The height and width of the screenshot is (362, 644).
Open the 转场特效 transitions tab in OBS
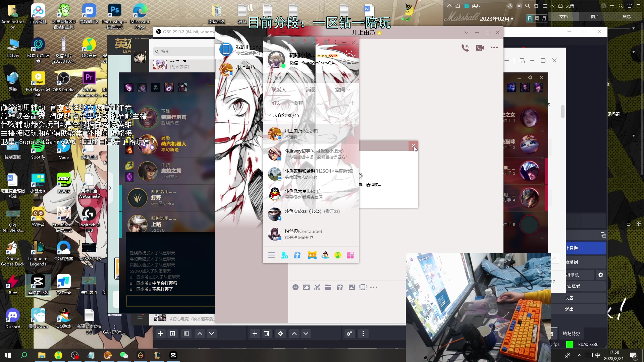(x=572, y=334)
